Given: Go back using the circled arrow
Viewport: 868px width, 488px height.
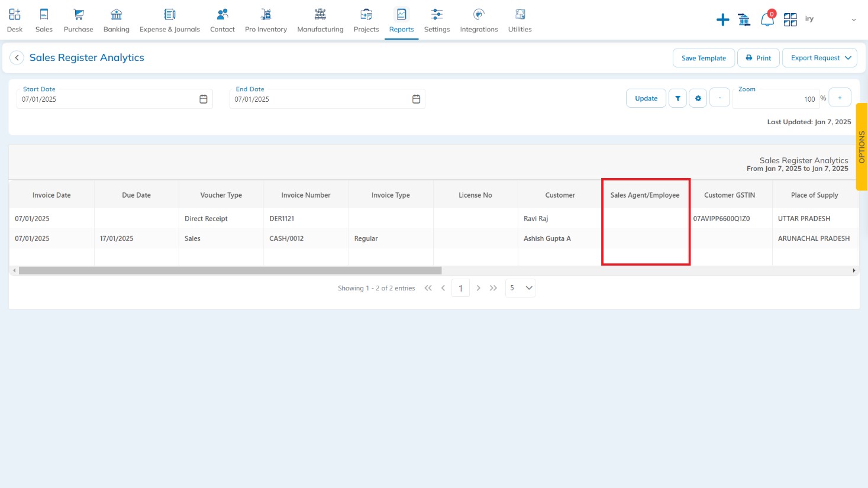Looking at the screenshot, I should pos(17,57).
